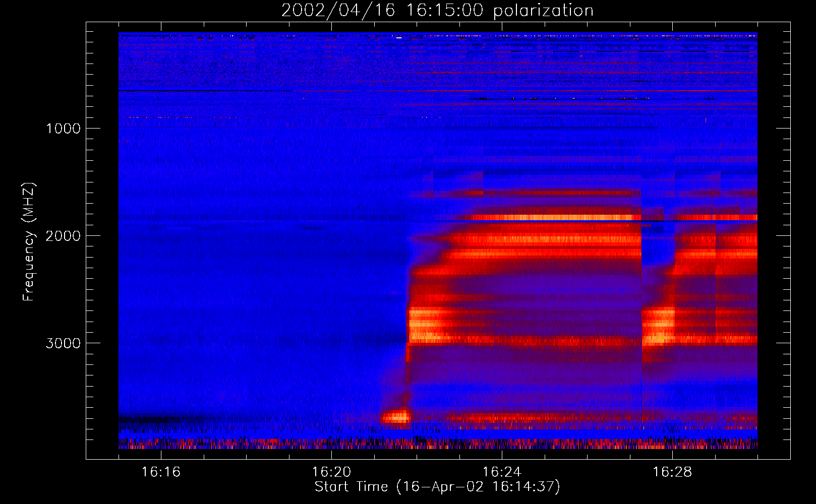Click the bright yellow burst at spectrogram bottom near 16:21

click(396, 417)
